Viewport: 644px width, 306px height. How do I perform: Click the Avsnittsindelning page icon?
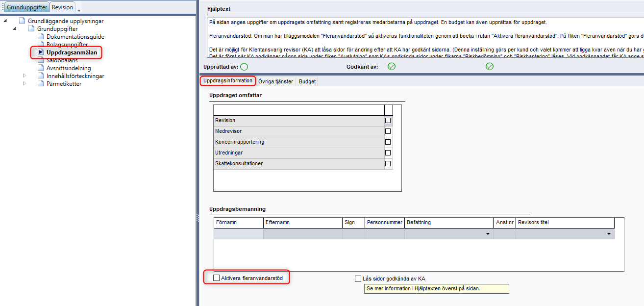(41, 68)
